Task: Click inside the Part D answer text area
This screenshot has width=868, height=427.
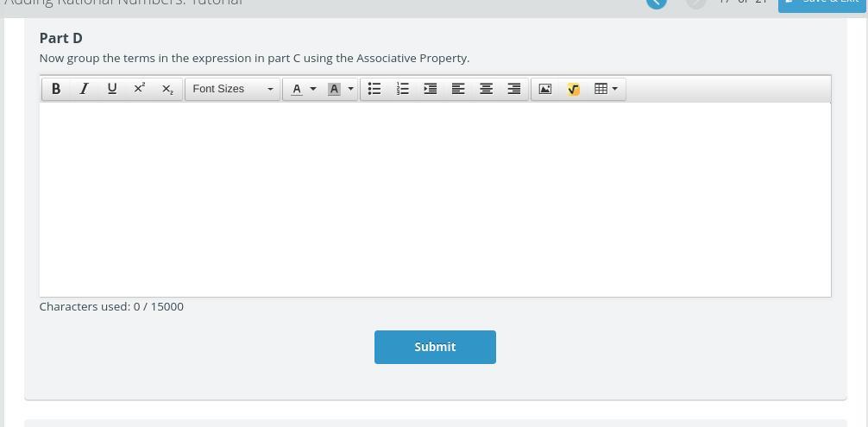Action: (x=435, y=199)
